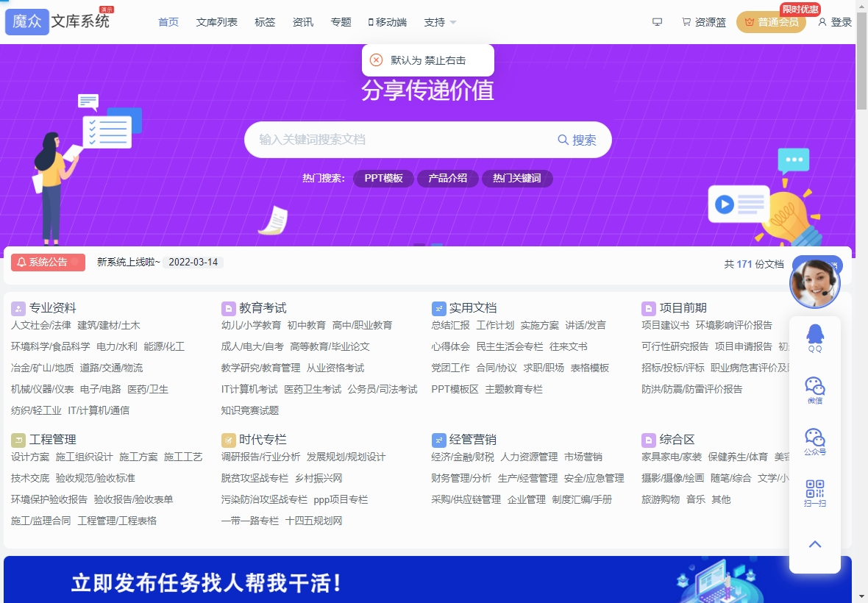Click the back-to-top chevron arrow

[814, 544]
